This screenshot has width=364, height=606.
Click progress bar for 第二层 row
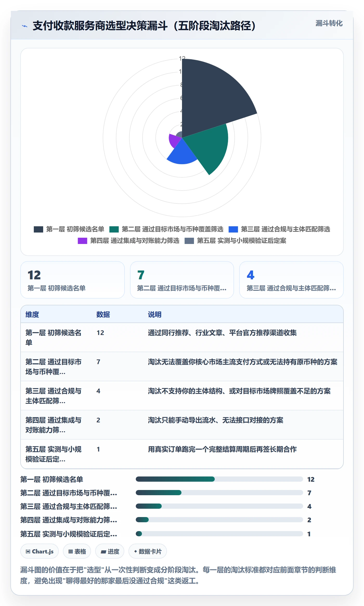(219, 493)
